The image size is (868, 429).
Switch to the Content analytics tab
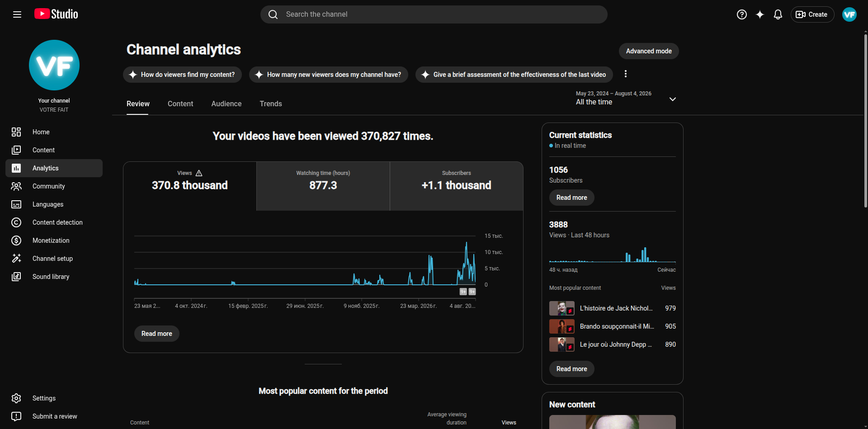pos(180,104)
